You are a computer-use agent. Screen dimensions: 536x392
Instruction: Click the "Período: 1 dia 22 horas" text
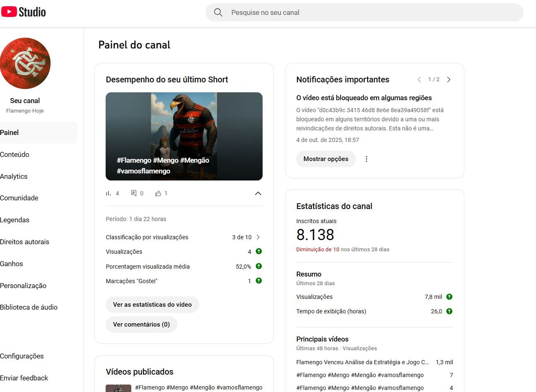pyautogui.click(x=136, y=219)
